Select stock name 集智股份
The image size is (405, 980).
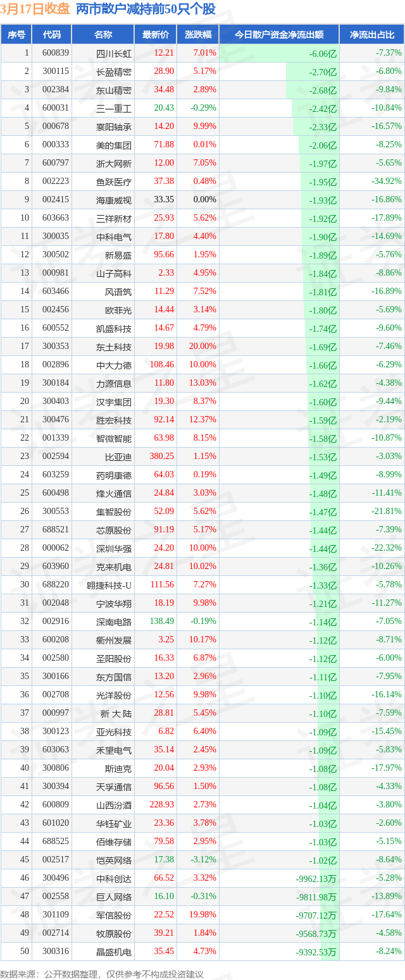click(x=114, y=511)
